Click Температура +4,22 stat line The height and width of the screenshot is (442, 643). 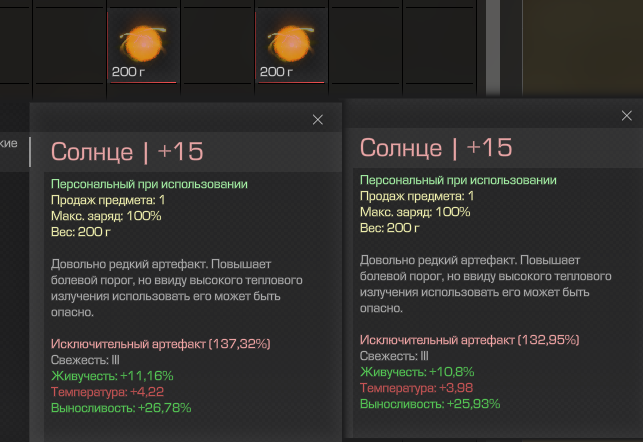coord(106,391)
